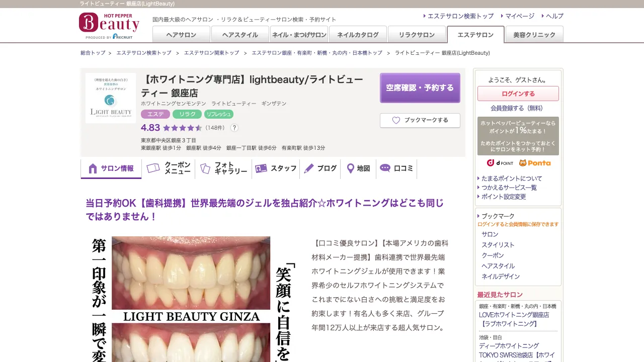Click the d POINT logo
This screenshot has height=362, width=644.
tap(500, 163)
